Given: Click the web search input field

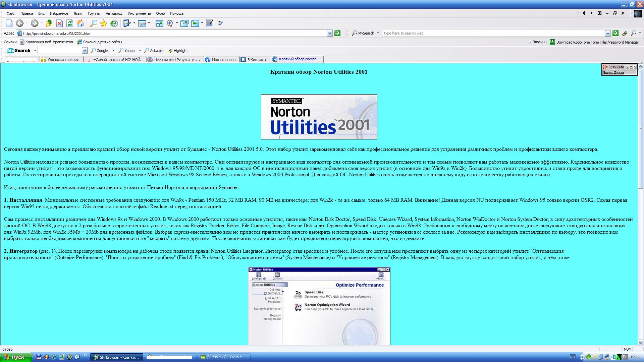Looking at the screenshot, I should coord(493,33).
